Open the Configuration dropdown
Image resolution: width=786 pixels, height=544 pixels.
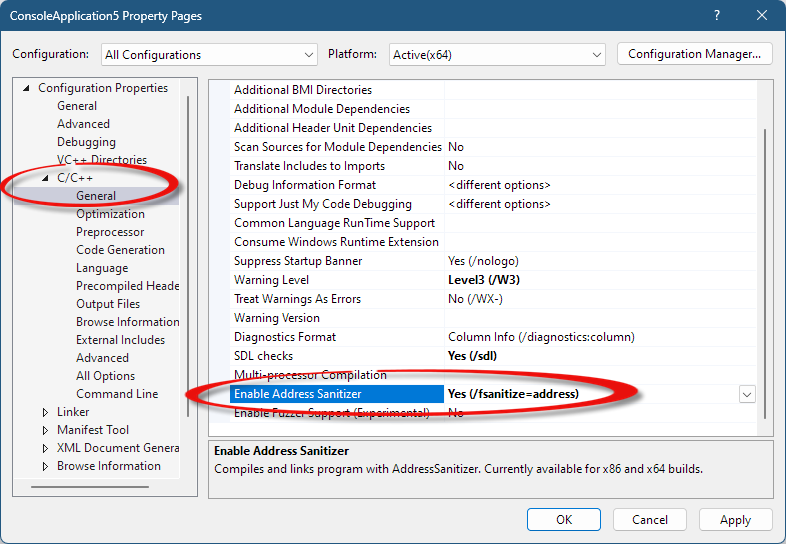pos(209,55)
